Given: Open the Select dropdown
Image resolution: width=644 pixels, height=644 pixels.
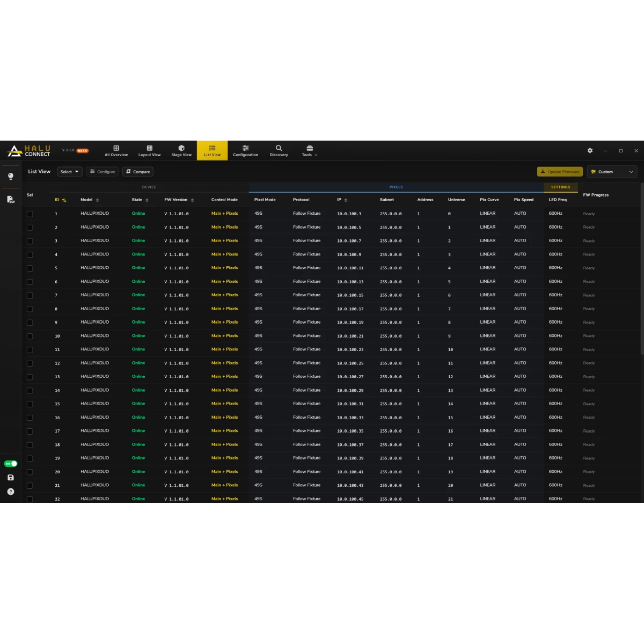Looking at the screenshot, I should [69, 172].
